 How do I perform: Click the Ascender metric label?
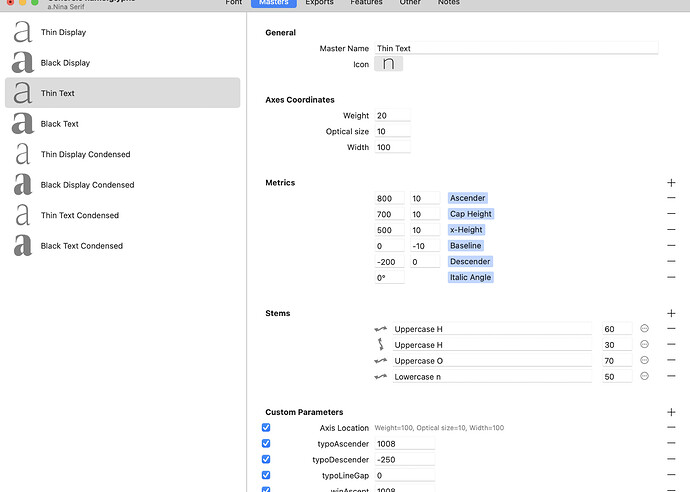(x=467, y=198)
